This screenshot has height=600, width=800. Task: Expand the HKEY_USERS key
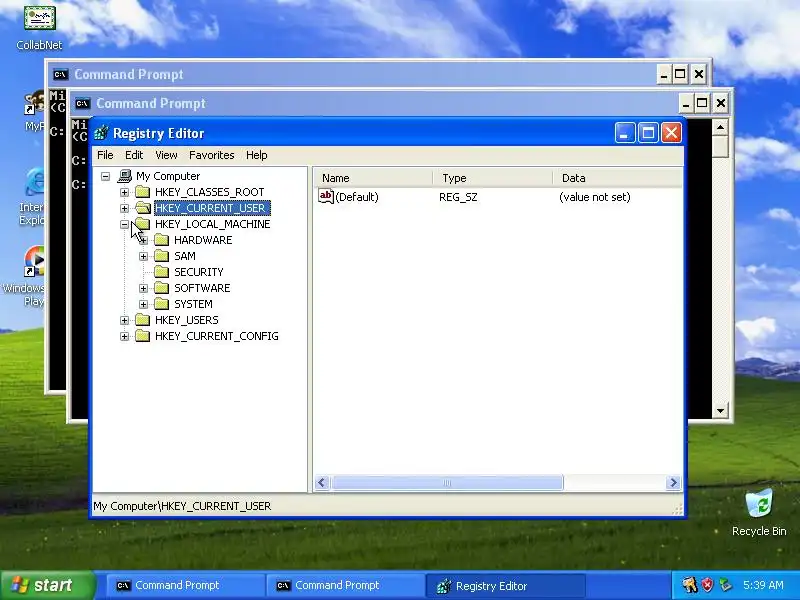[124, 320]
